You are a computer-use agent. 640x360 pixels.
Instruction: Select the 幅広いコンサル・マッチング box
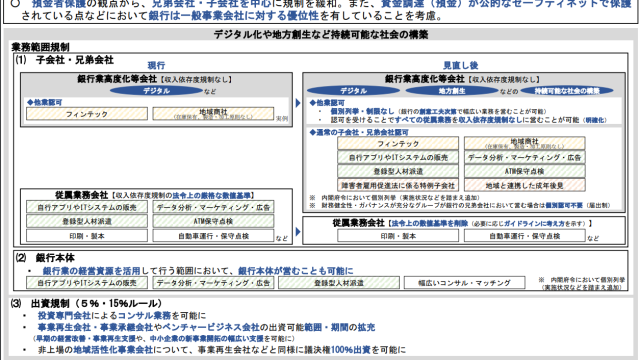(x=464, y=282)
